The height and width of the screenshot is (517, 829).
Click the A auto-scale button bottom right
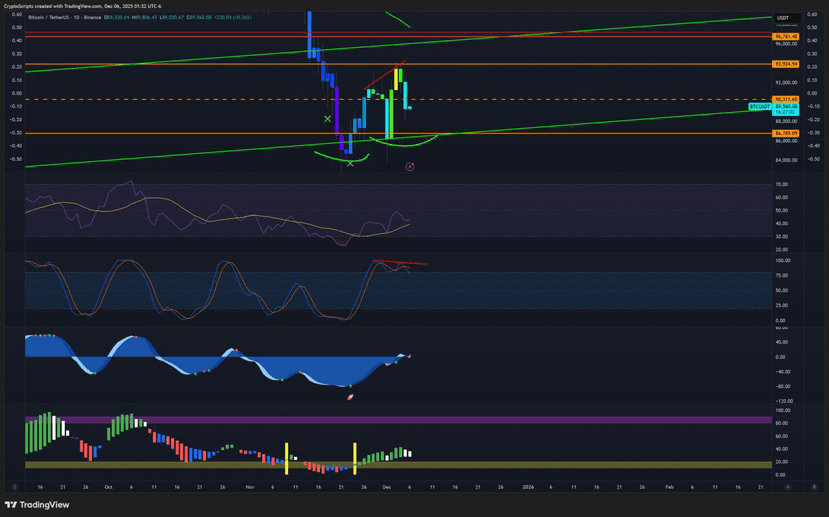(x=788, y=487)
